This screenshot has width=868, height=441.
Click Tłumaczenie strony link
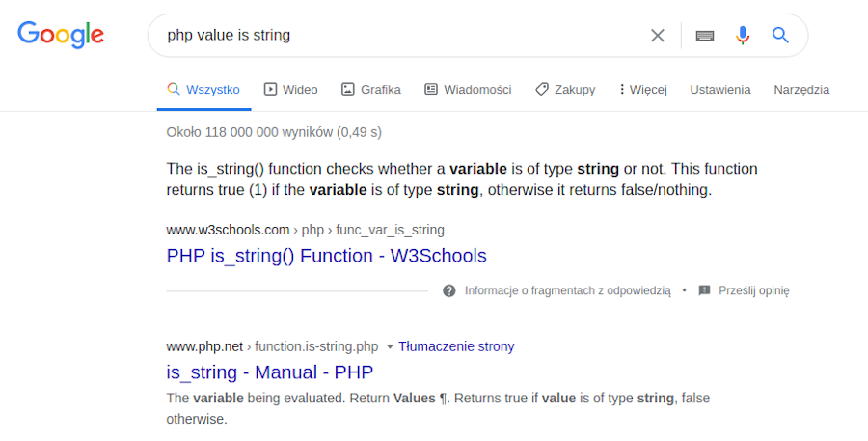click(x=456, y=346)
